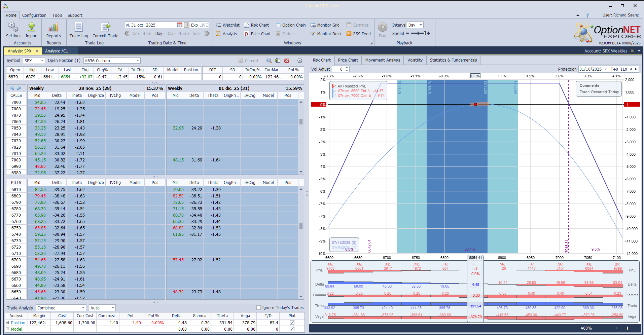Open the Projection date dropdown
The width and height of the screenshot is (644, 335).
tap(606, 69)
